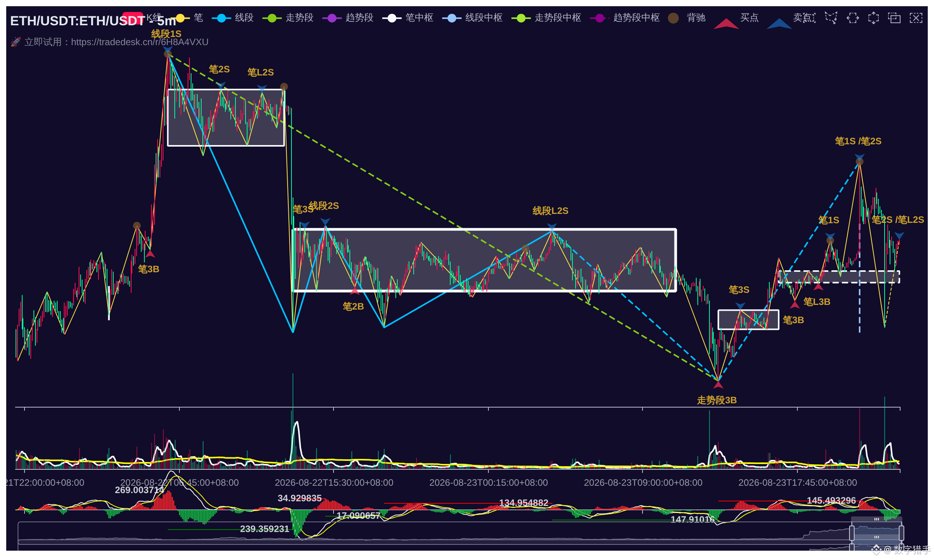This screenshot has height=560, width=934.
Task: Click the 笔L3B label
Action: [817, 302]
